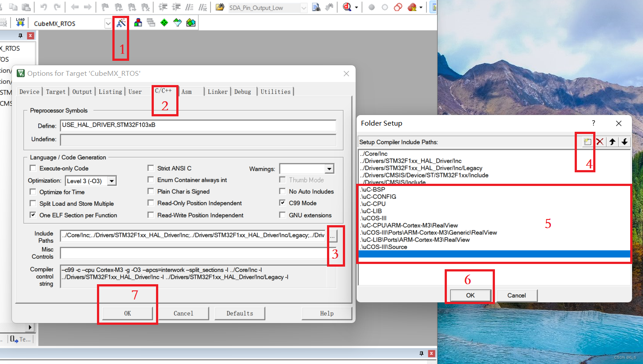Click the Paste toolbar icon
This screenshot has height=364, width=643.
(x=26, y=7)
